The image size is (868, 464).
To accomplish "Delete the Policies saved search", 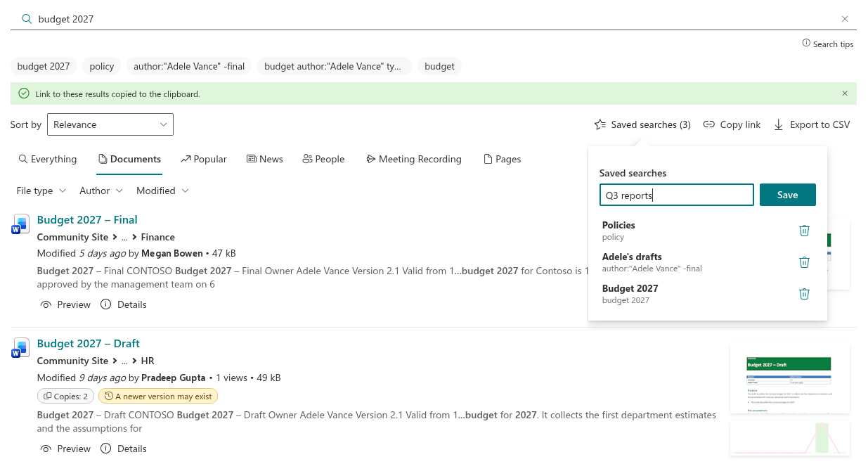I will pyautogui.click(x=805, y=231).
